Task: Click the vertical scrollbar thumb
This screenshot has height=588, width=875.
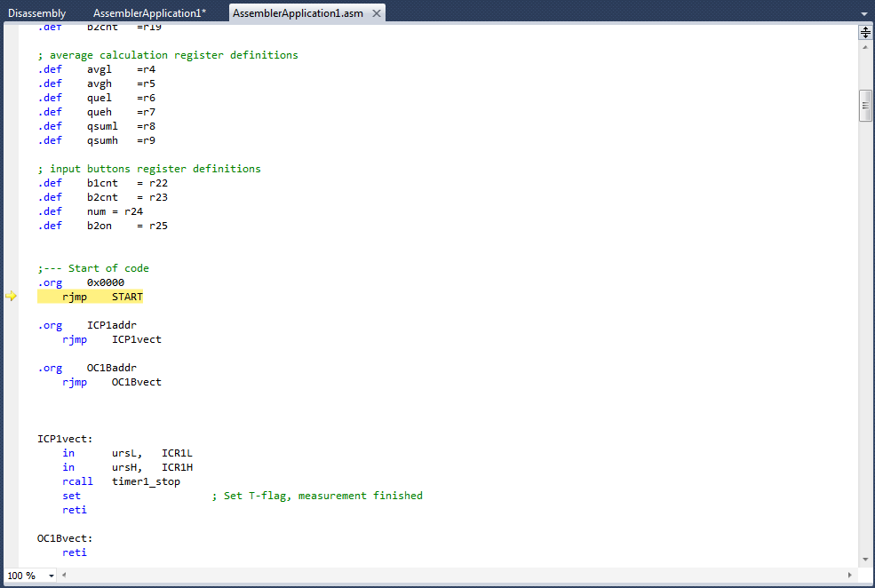Action: pyautogui.click(x=865, y=105)
